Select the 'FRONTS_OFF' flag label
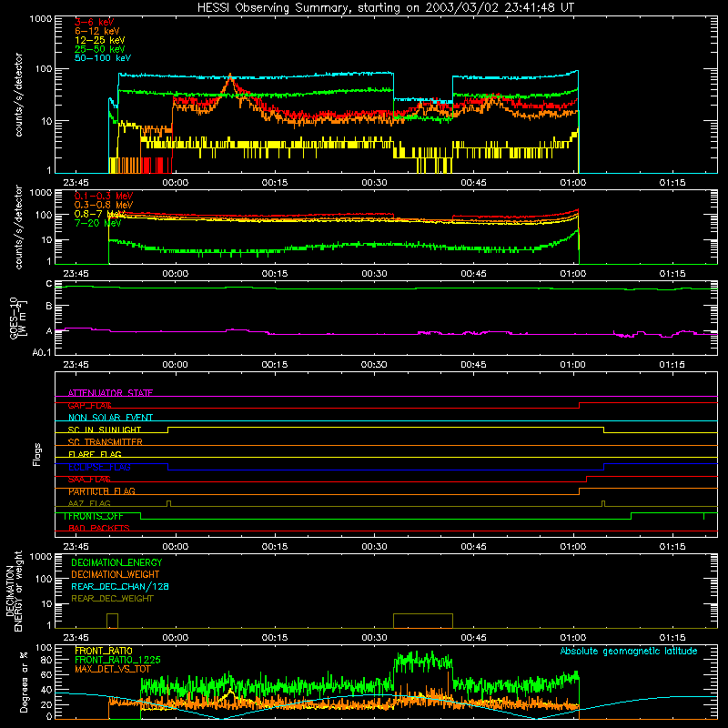Screen dimensions: 728x728 point(94,516)
